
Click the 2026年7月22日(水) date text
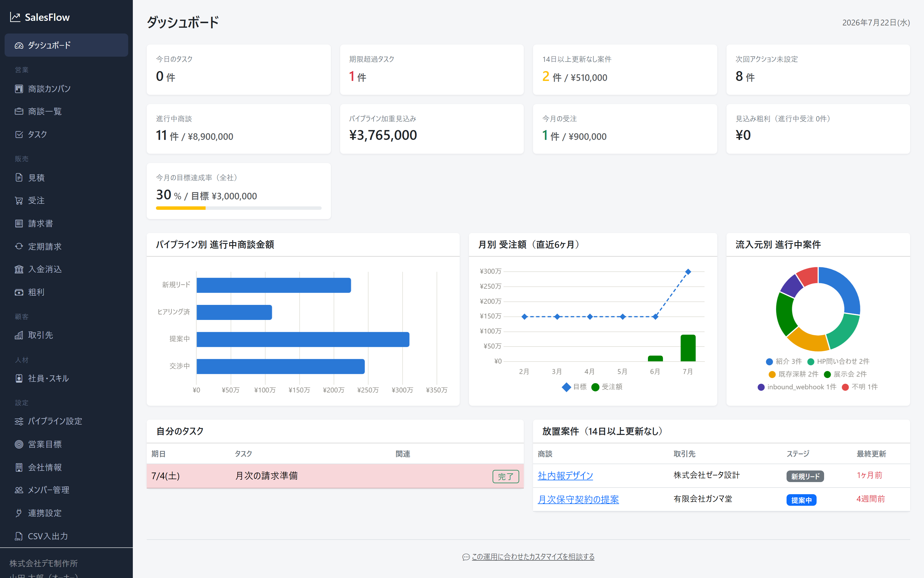point(876,23)
